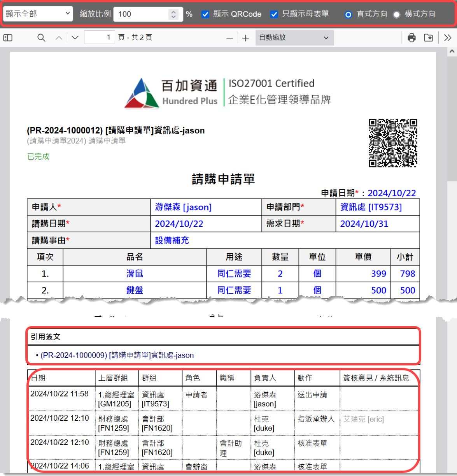Click the form title PR-2024-1000012
Screen dimensions: 457x476
[x=116, y=130]
